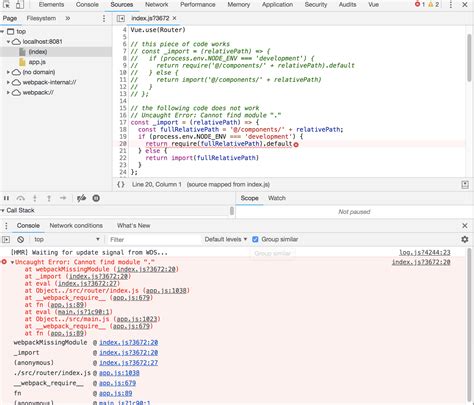Select the (index) file

coord(38,52)
